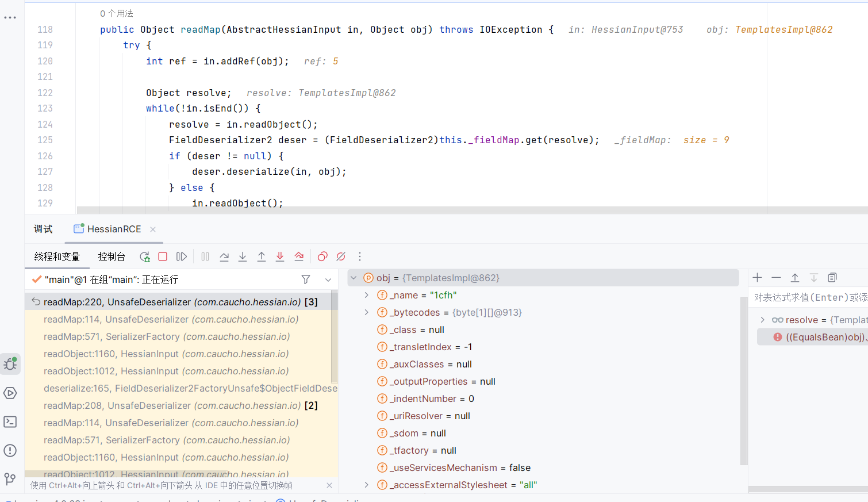
Task: Step into the method call
Action: pyautogui.click(x=243, y=256)
